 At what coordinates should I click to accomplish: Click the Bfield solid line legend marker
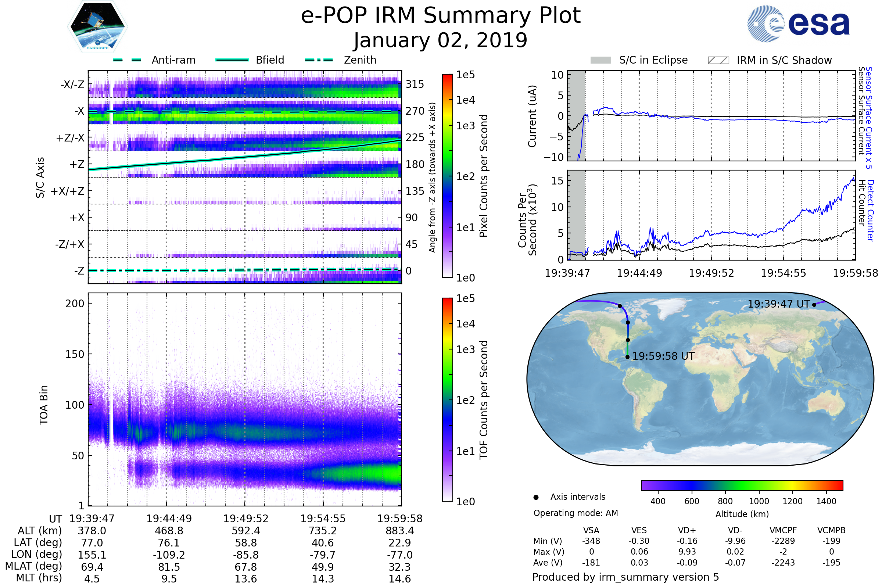[x=232, y=60]
